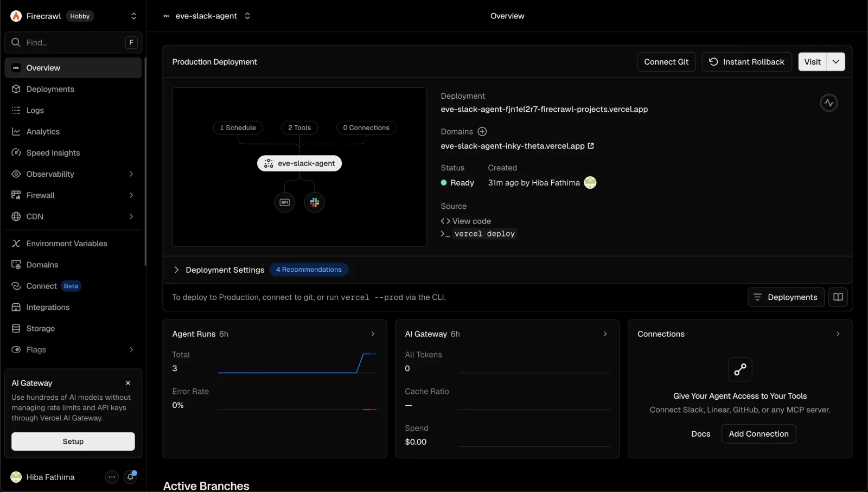The width and height of the screenshot is (868, 492).
Task: Open Deployments in the sidebar
Action: [x=73, y=89]
